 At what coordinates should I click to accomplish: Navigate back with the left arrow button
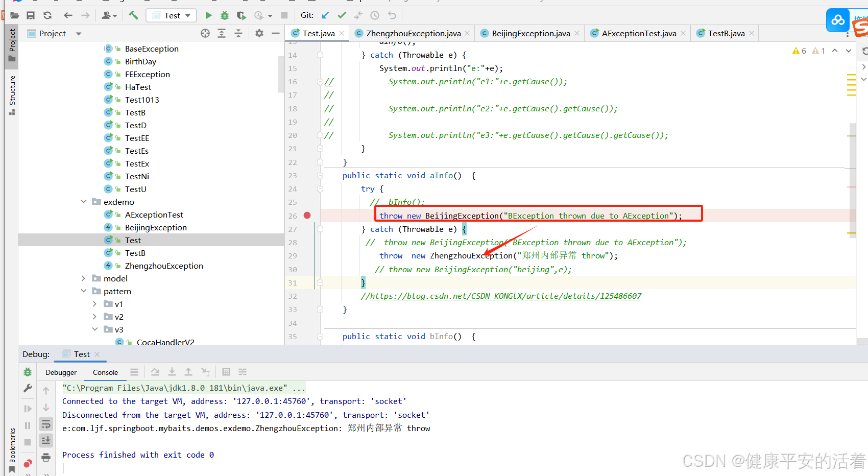click(x=68, y=15)
